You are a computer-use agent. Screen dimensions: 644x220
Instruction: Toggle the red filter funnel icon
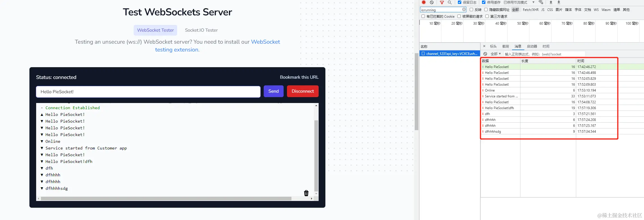442,3
